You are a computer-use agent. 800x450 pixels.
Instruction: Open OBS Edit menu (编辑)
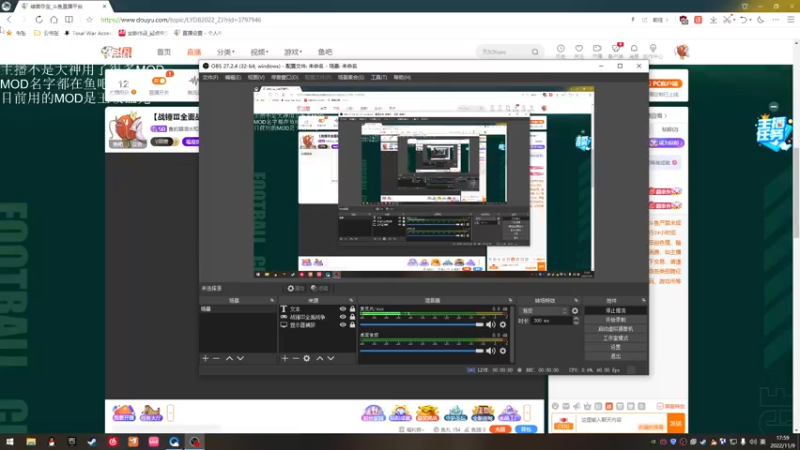233,78
